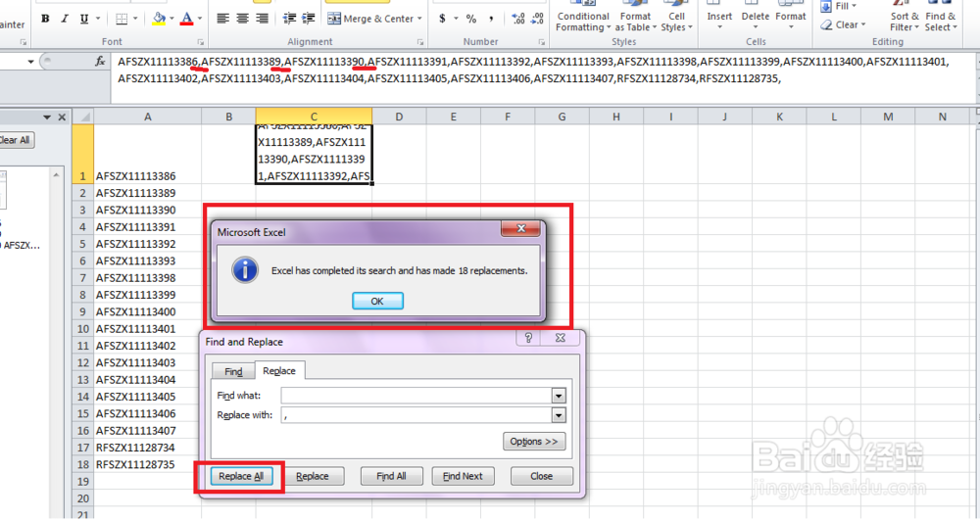This screenshot has height=521, width=980.
Task: Click OK in the Microsoft Excel message
Action: point(377,301)
